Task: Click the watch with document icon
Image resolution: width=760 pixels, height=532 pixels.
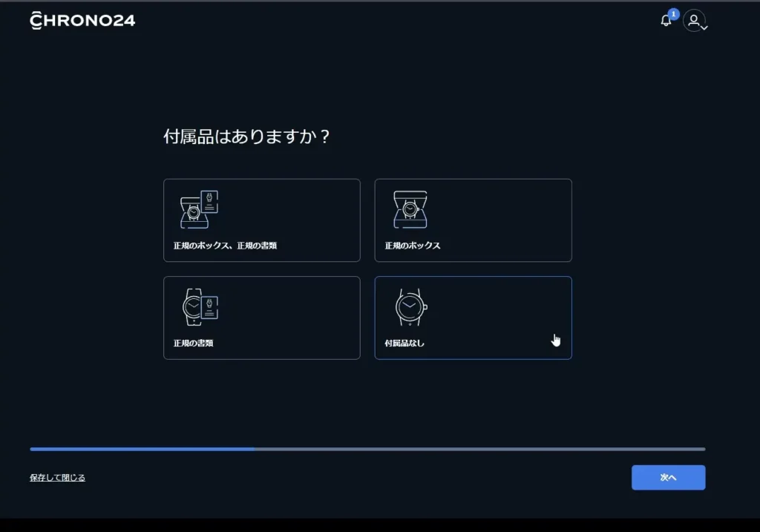Action: click(x=200, y=307)
